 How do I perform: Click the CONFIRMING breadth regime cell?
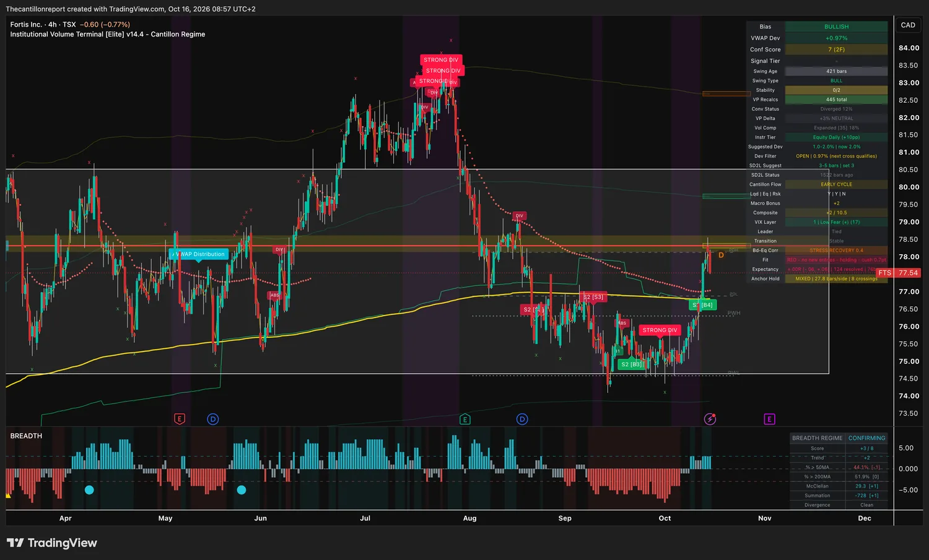point(866,438)
